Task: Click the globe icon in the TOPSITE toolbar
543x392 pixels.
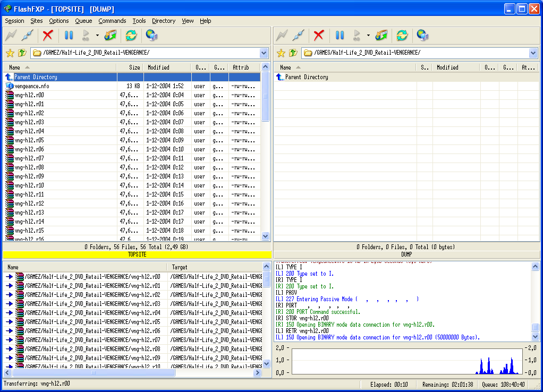Action: (151, 35)
